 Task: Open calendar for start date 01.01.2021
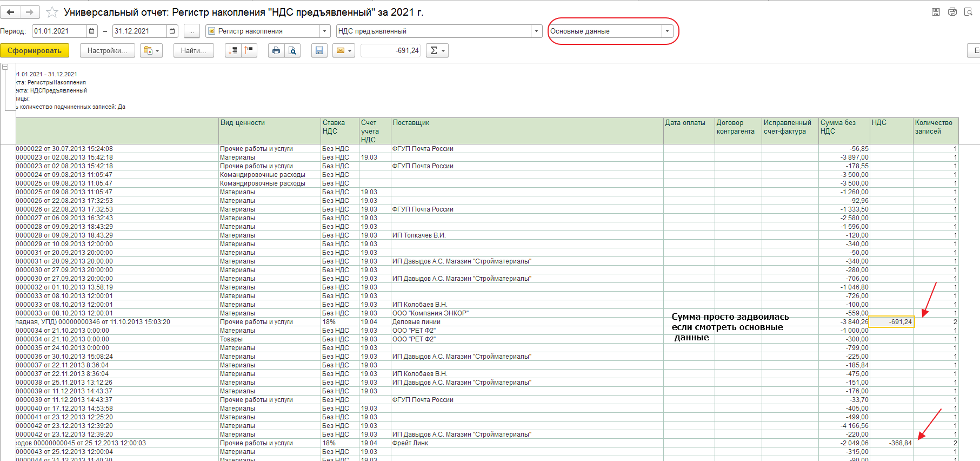pyautogui.click(x=92, y=31)
